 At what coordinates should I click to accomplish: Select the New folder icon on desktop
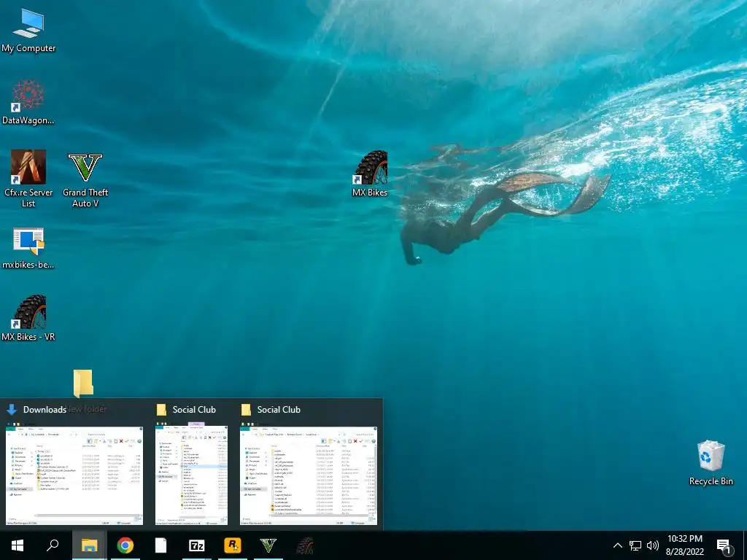83,383
